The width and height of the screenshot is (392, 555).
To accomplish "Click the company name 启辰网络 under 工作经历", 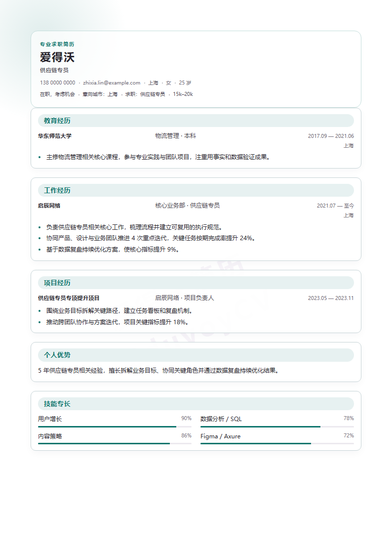I will coord(49,206).
